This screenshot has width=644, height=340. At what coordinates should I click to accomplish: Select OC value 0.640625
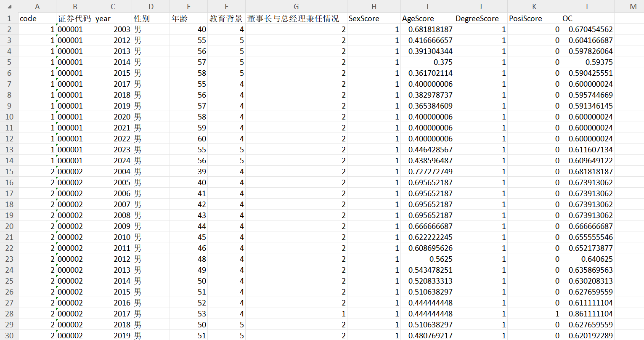point(588,259)
